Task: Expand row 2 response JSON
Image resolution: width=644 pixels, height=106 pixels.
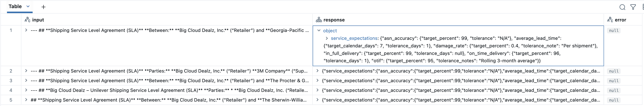Action: tap(317, 71)
